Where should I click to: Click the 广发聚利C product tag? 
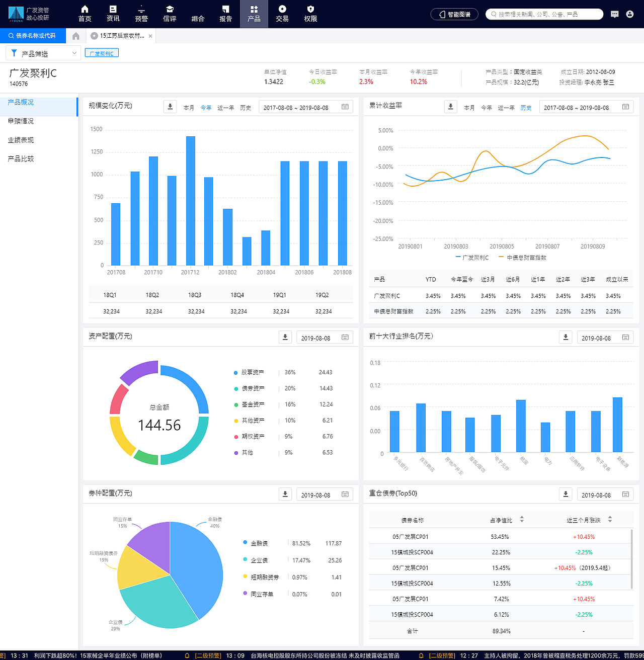point(102,53)
